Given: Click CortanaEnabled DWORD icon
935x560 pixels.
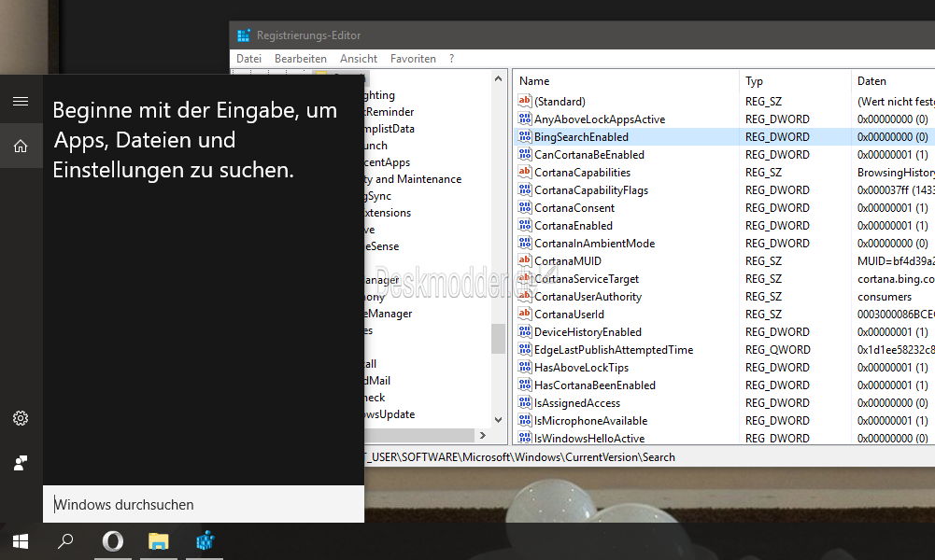Looking at the screenshot, I should pos(525,225).
